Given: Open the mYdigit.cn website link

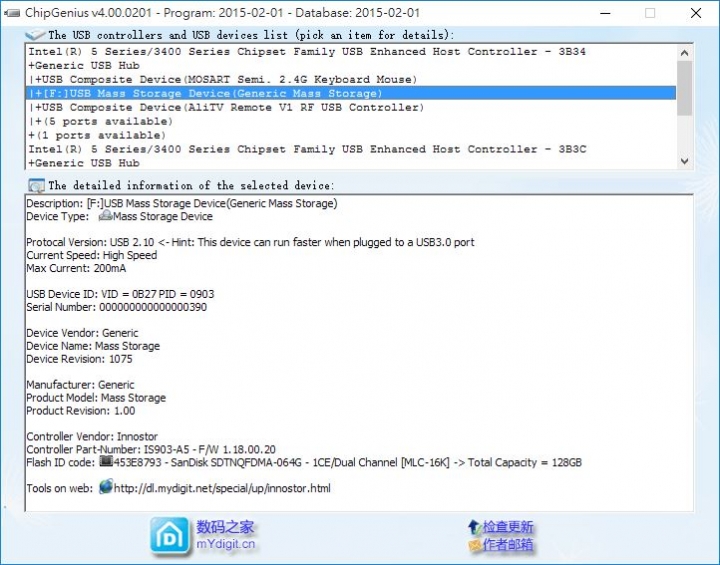Looking at the screenshot, I should 225,544.
